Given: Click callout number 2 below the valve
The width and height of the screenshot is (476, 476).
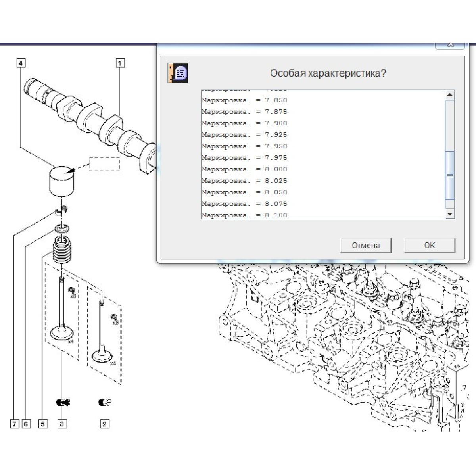Looking at the screenshot, I should click(104, 424).
